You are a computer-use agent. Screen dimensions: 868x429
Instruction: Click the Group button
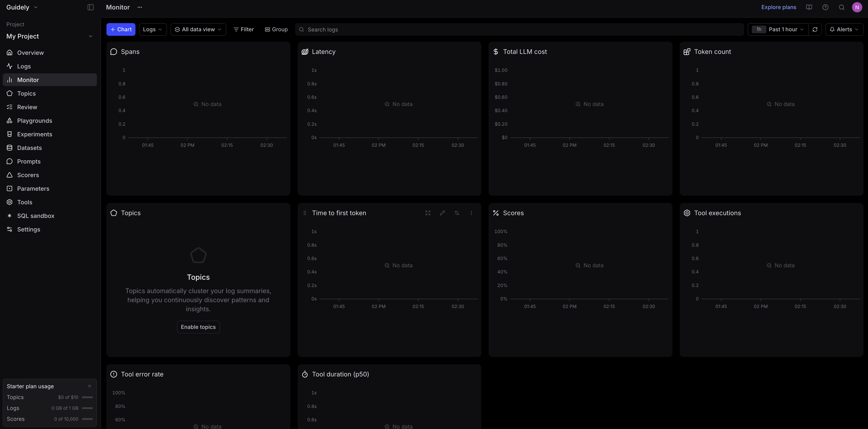pyautogui.click(x=276, y=29)
